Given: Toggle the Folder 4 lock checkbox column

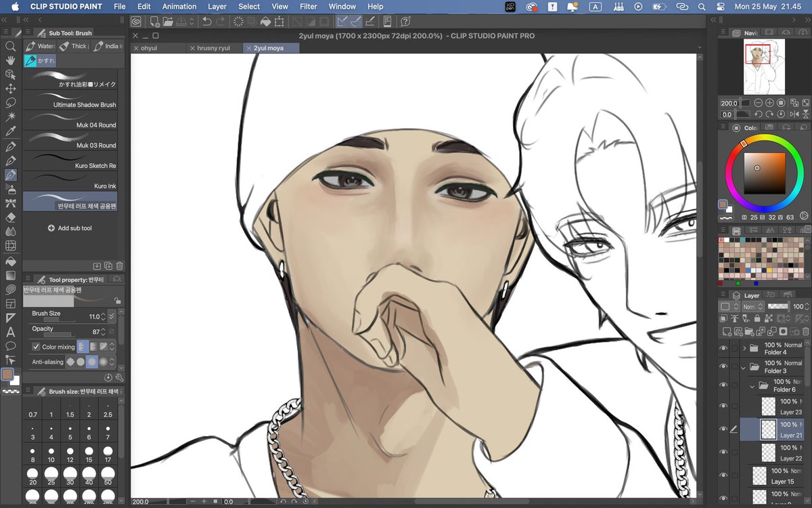Looking at the screenshot, I should coord(734,348).
